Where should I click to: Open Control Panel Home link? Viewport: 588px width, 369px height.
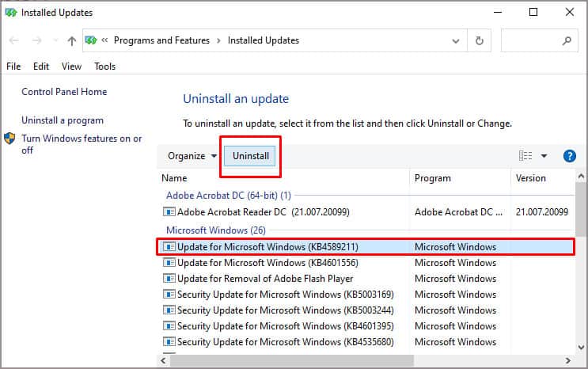(x=64, y=92)
